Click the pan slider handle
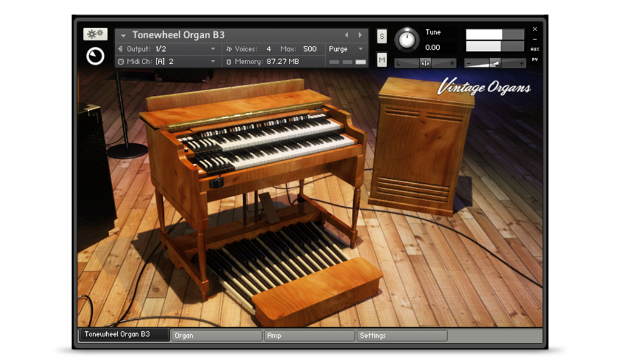Viewport: 631px width, 364px height. (425, 63)
